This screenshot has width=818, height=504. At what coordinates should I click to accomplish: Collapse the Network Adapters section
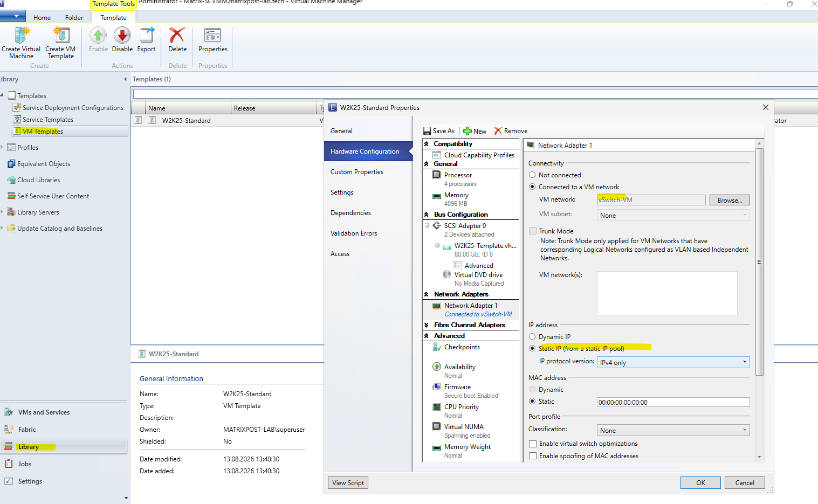pos(427,294)
